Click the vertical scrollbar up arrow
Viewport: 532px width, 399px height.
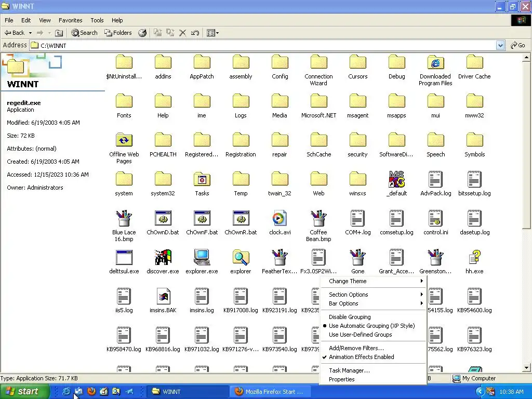click(x=526, y=57)
